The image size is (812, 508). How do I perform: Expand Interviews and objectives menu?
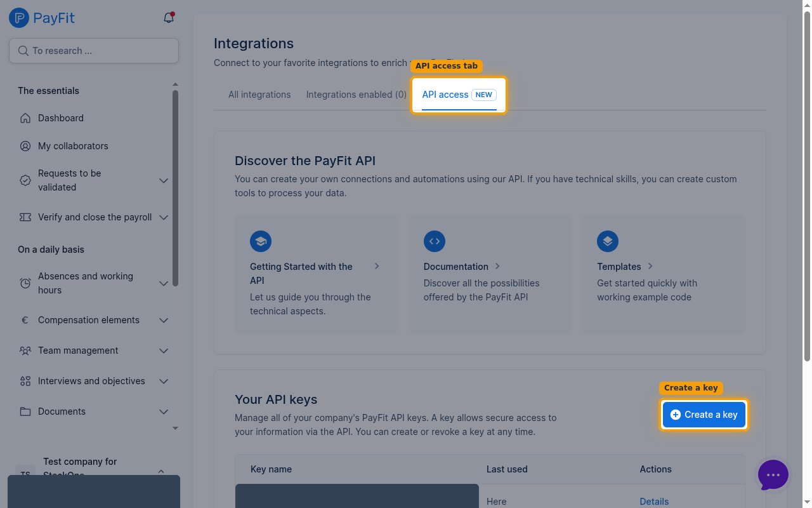click(x=163, y=381)
